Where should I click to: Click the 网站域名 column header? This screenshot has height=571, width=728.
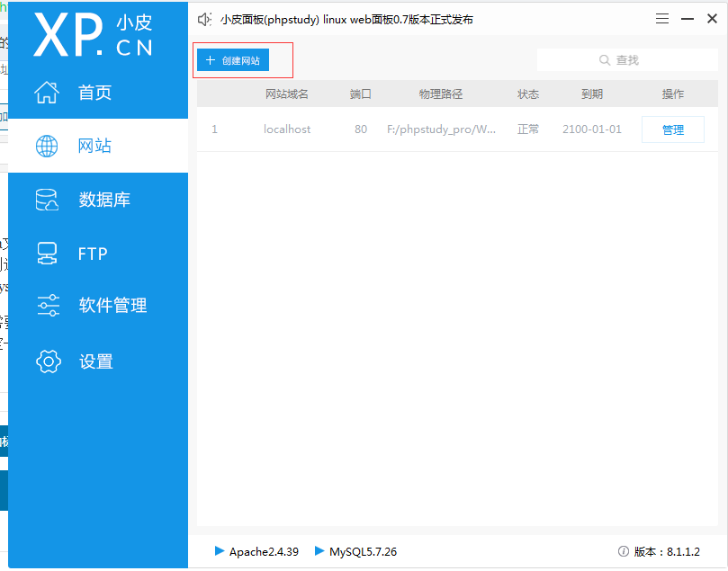tap(287, 94)
